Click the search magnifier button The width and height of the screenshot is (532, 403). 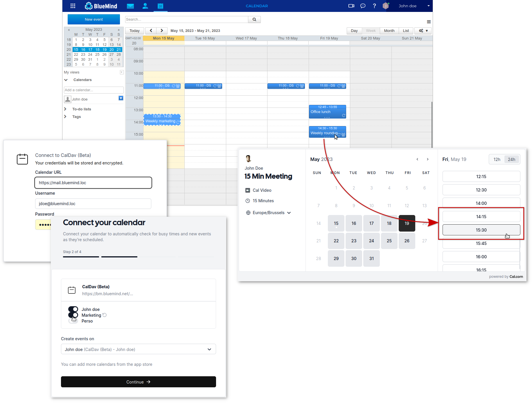click(x=254, y=19)
